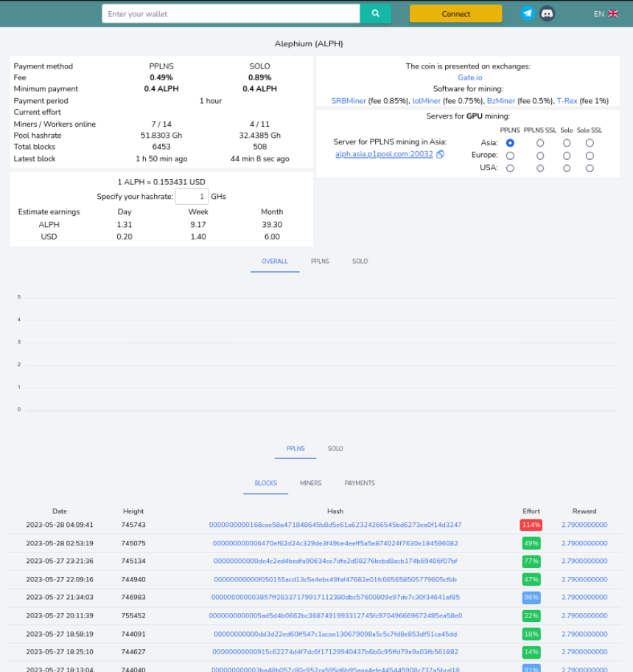Switch chart to the OVERALL tab

pos(275,262)
